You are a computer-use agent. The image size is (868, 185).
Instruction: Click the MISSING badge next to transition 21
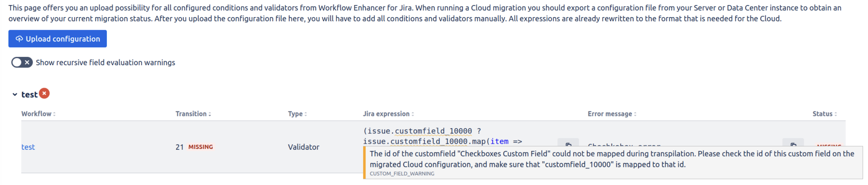click(x=200, y=147)
